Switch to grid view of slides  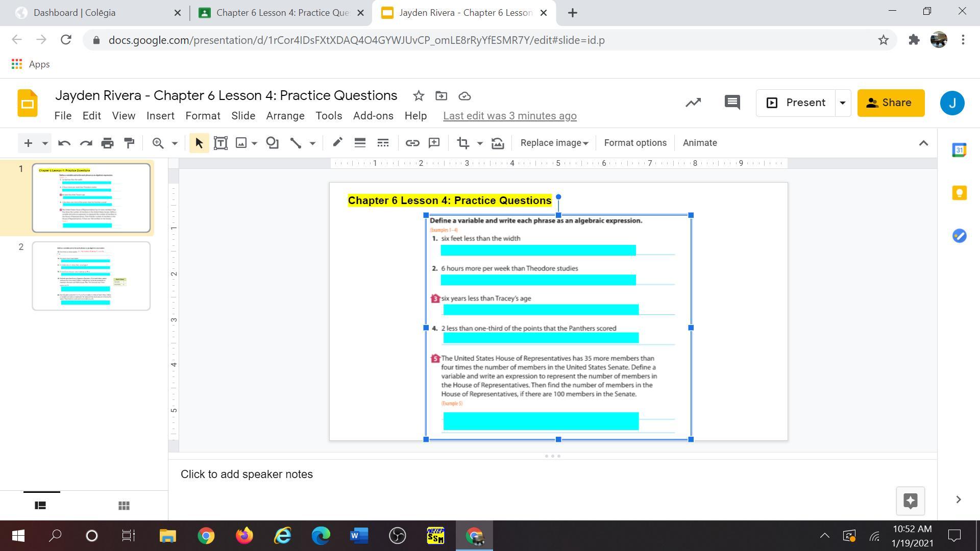click(x=124, y=506)
